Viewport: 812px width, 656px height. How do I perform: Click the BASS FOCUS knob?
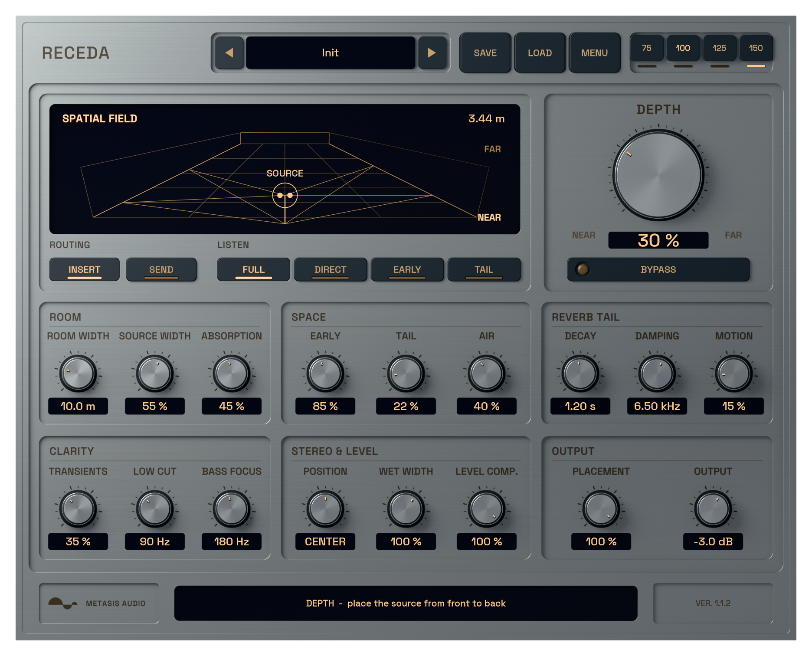click(232, 509)
